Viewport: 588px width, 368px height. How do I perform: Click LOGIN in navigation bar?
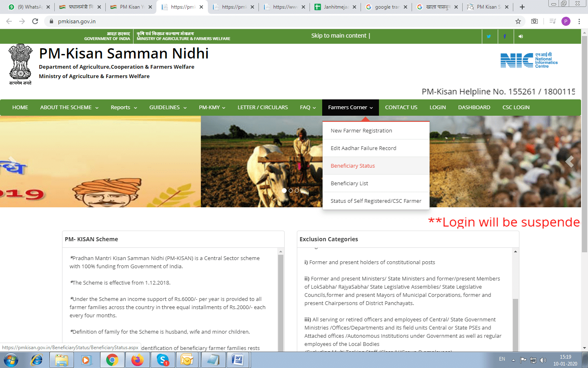pos(438,108)
